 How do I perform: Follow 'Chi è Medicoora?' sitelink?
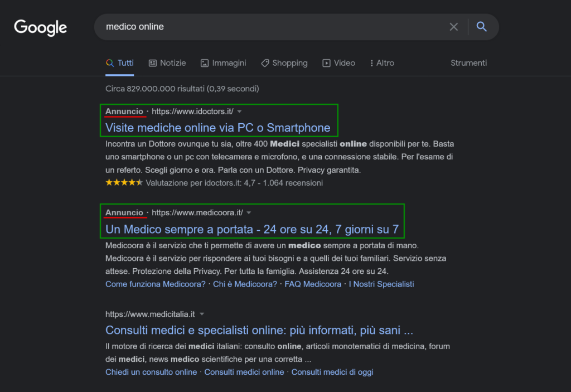[x=245, y=284]
